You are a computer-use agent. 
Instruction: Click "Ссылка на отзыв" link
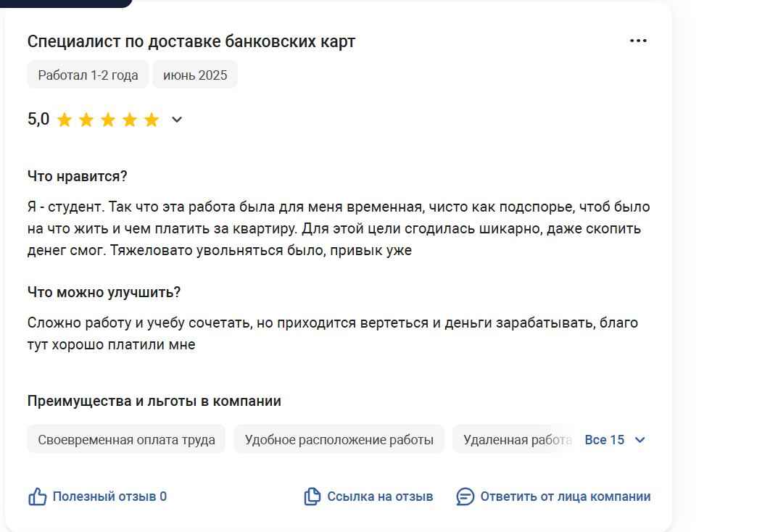point(380,496)
